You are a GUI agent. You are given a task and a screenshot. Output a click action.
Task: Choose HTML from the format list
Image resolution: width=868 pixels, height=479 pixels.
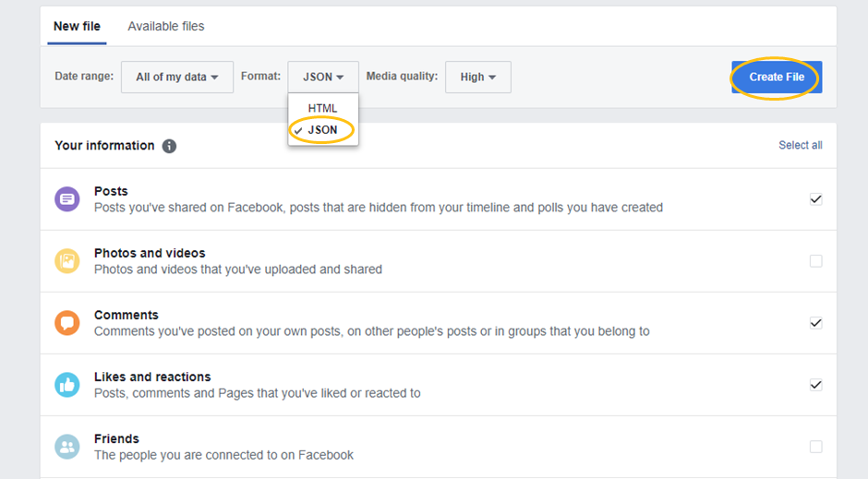coord(323,108)
